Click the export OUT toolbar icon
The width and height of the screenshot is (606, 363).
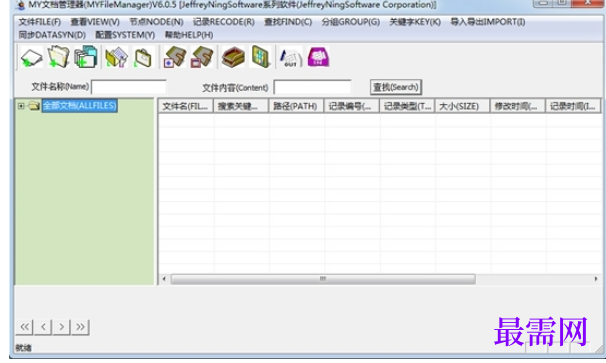click(x=291, y=57)
